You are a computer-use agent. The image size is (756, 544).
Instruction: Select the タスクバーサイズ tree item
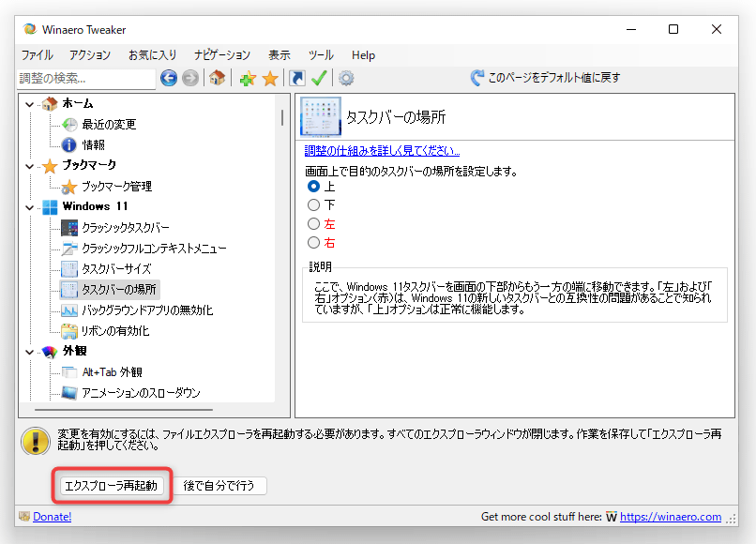(x=116, y=269)
